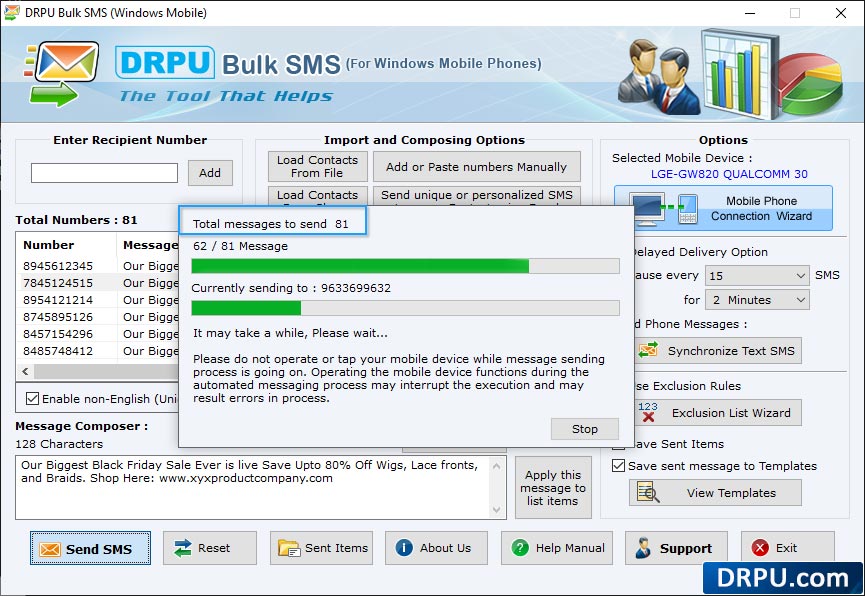Select number 8945612345 in the list
865x596 pixels.
click(58, 266)
